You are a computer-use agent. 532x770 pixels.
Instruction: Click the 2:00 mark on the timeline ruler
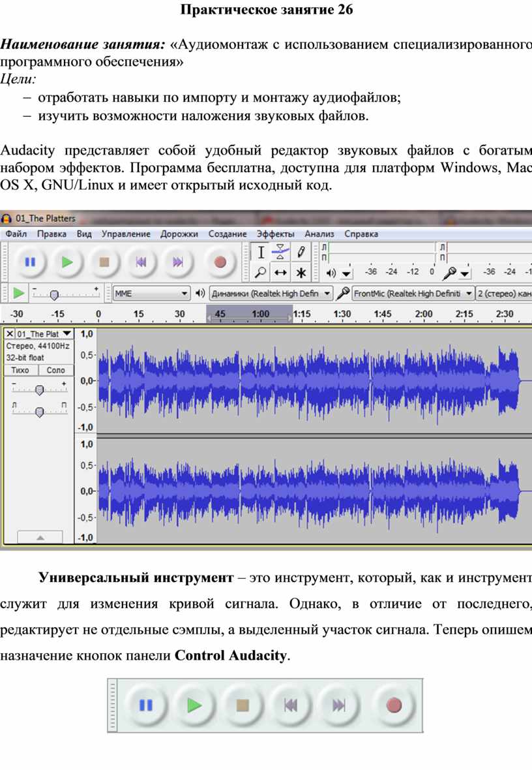point(424,314)
